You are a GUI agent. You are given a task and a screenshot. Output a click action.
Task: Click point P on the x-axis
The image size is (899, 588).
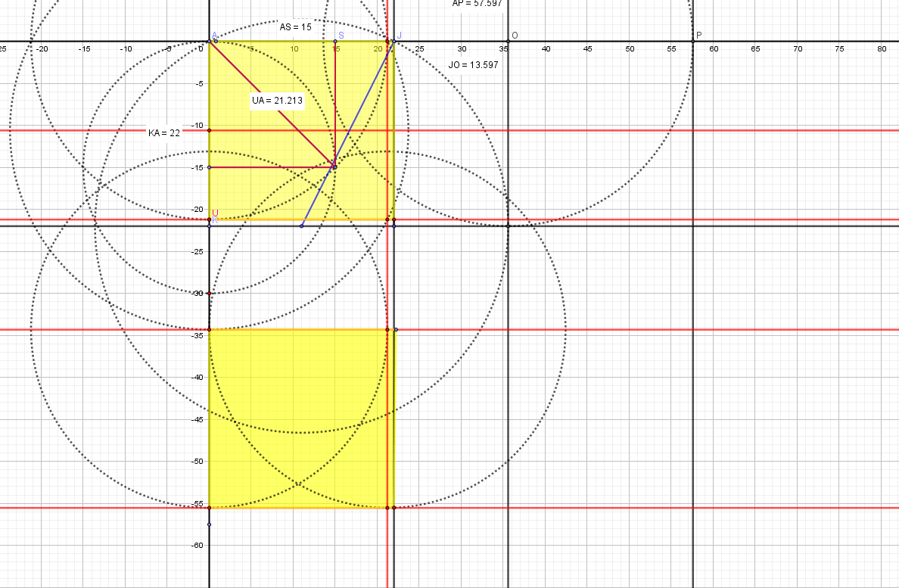693,42
